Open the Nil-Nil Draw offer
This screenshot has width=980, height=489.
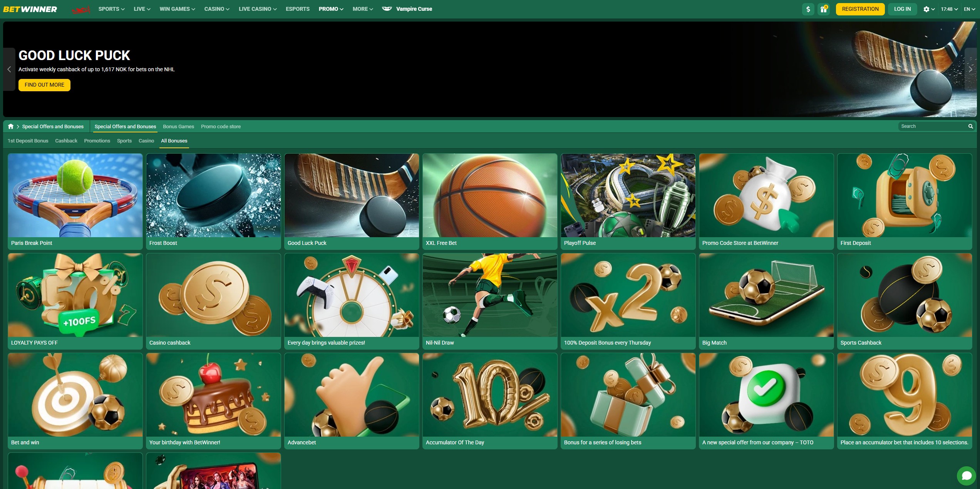pos(490,301)
